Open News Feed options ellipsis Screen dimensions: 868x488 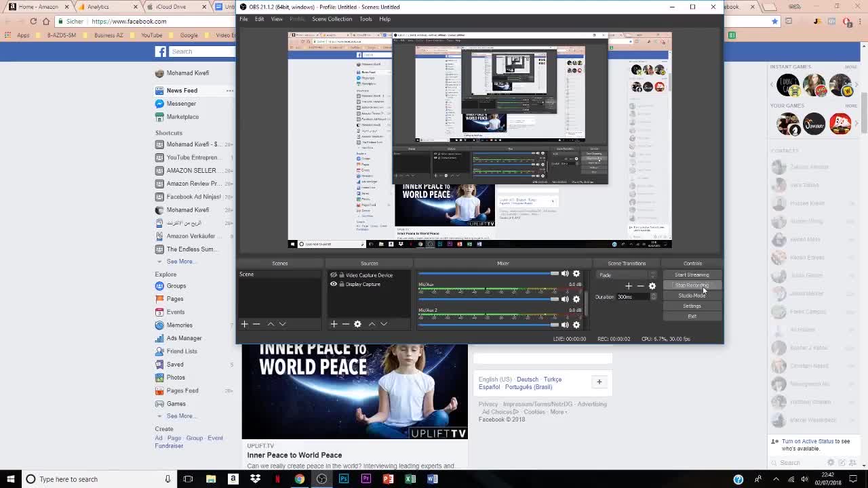(x=230, y=91)
